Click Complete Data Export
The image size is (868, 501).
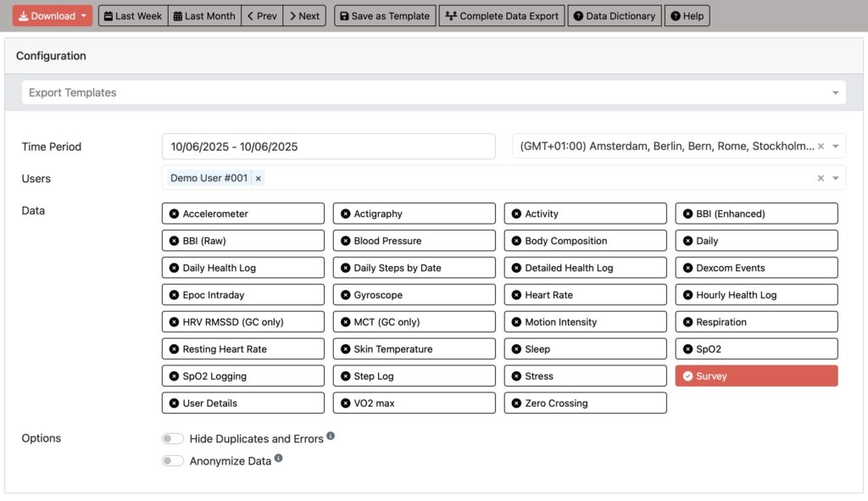502,16
